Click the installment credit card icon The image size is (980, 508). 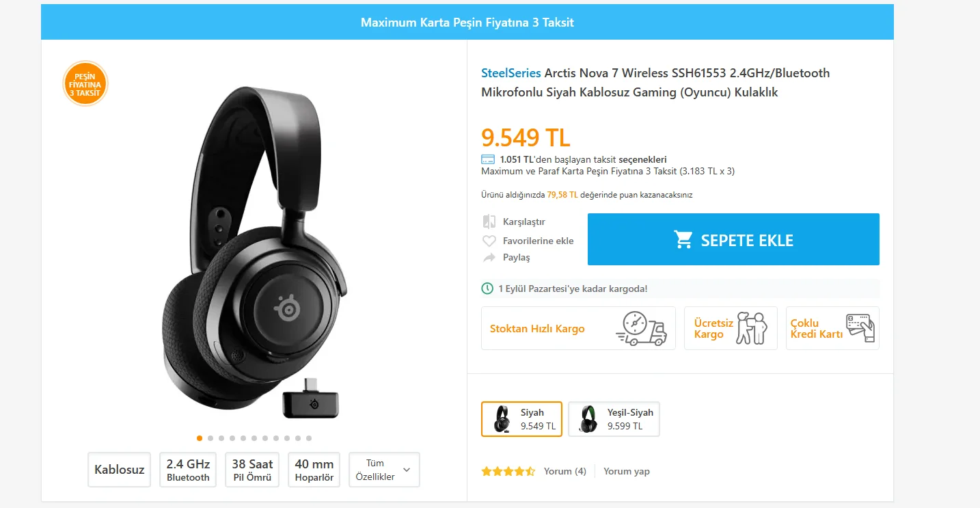coord(488,160)
